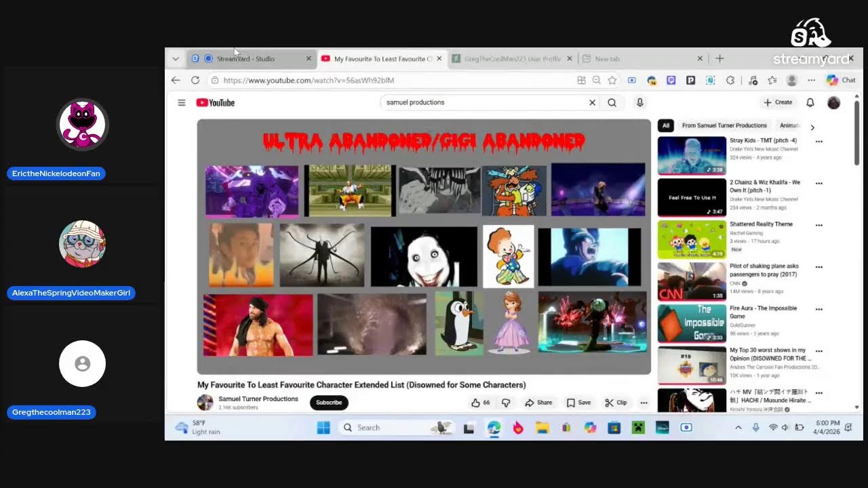Open options for Fire Aura video
The height and width of the screenshot is (488, 868).
[x=819, y=309]
